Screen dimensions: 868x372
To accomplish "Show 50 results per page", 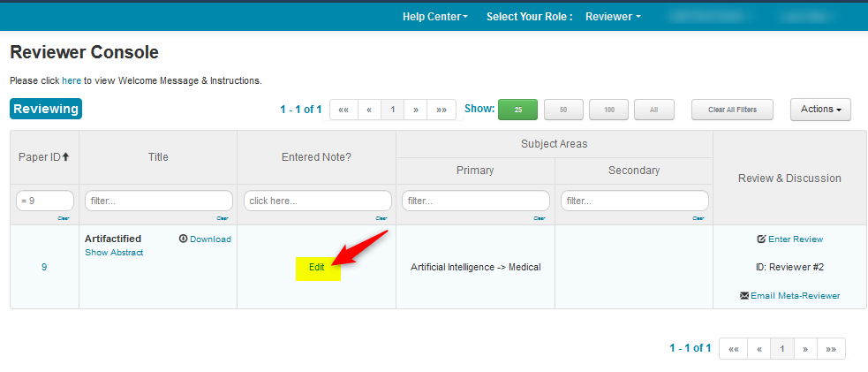I will pyautogui.click(x=563, y=110).
